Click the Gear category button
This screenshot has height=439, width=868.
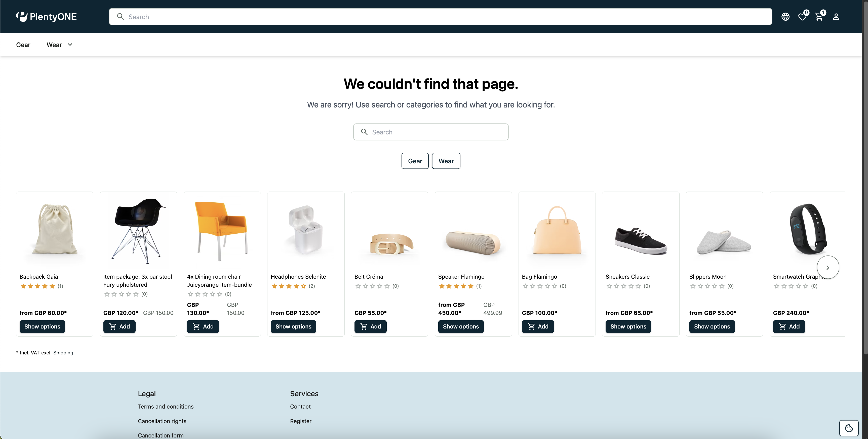click(x=415, y=161)
